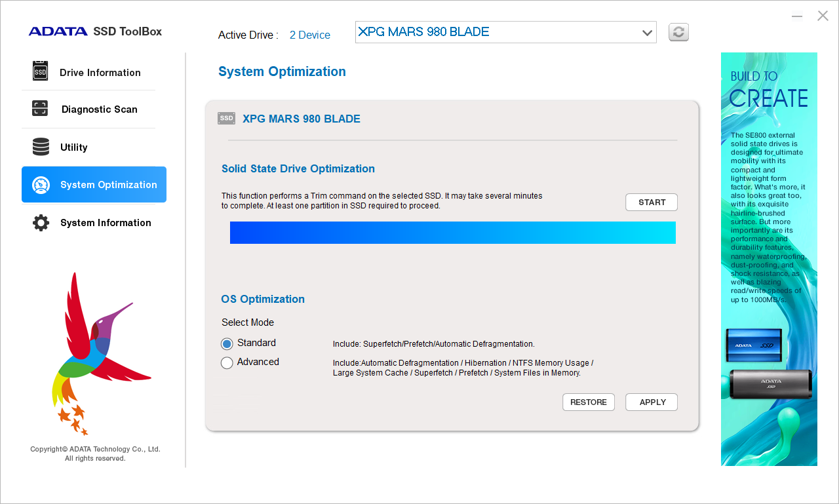The image size is (839, 504).
Task: Click the ADATA copyright notice
Action: point(95,454)
